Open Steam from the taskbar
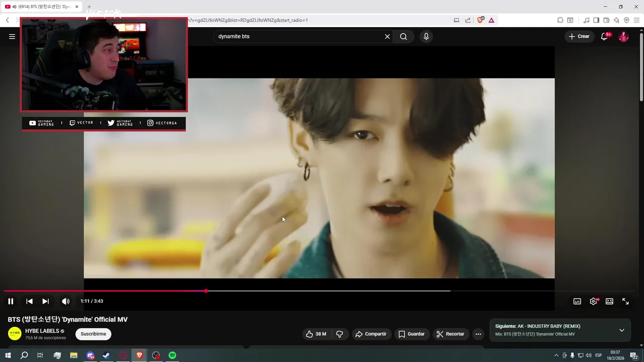The width and height of the screenshot is (644, 362). (x=107, y=355)
